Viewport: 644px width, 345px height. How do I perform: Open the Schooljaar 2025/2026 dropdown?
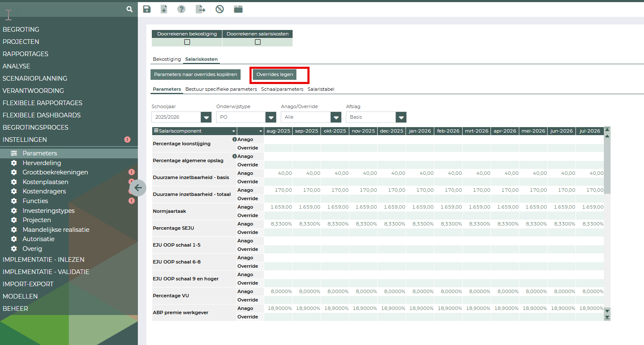click(x=206, y=117)
